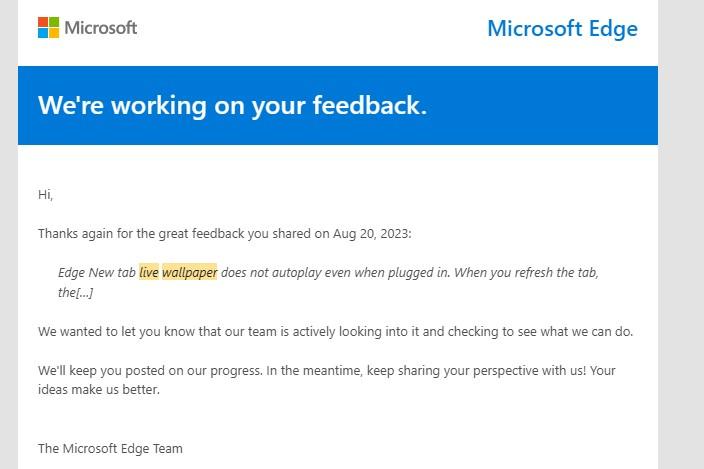Click the blue banner background area
This screenshot has height=469, width=704.
(539, 105)
